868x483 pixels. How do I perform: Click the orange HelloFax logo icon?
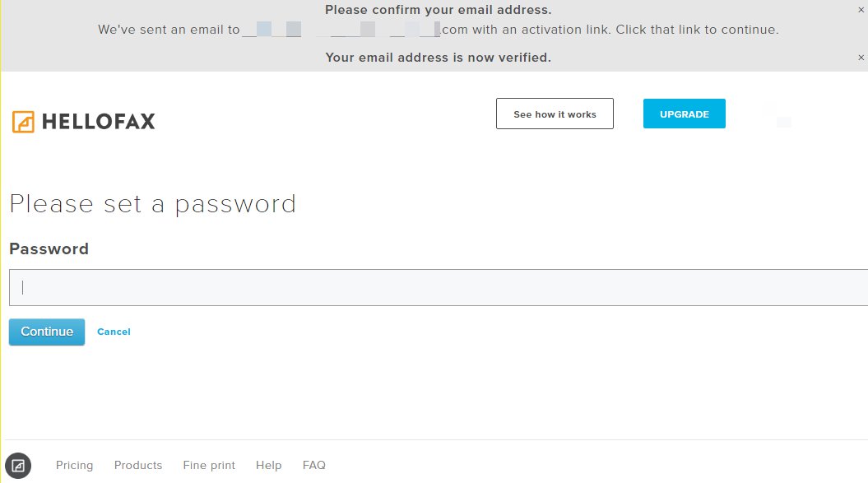pos(23,122)
